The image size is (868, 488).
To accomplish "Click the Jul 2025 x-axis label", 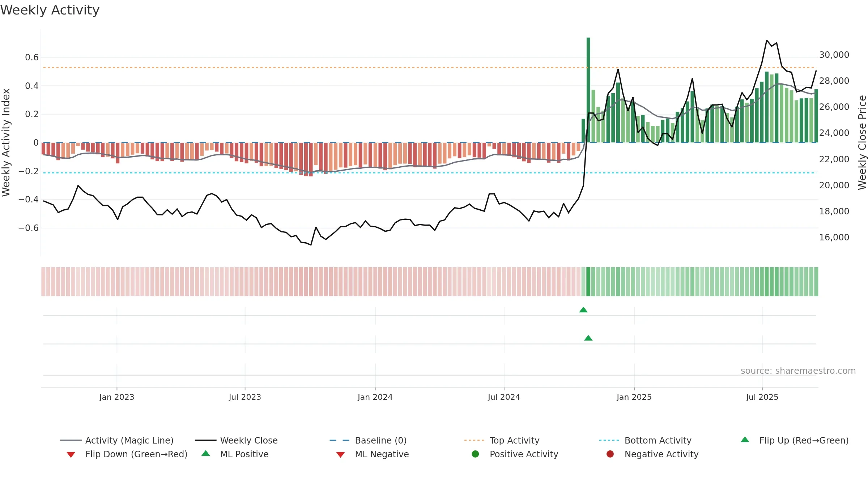I will point(762,397).
